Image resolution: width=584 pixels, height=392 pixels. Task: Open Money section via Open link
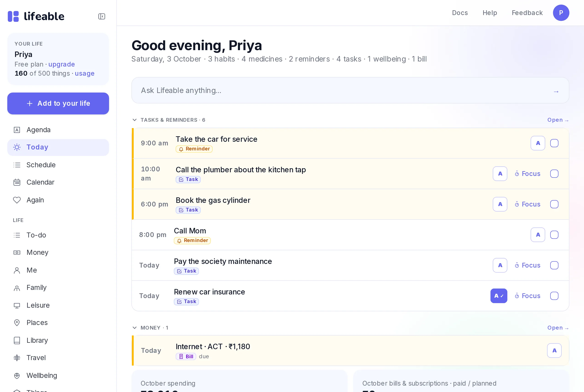pos(558,328)
